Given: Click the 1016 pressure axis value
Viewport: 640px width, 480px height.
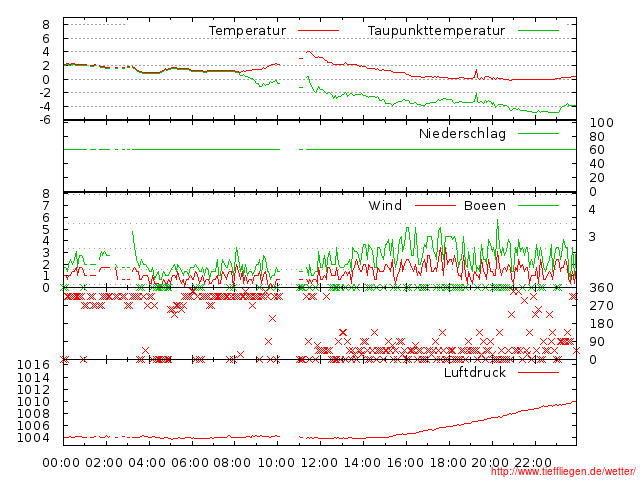Looking at the screenshot, I should pos(33,364).
